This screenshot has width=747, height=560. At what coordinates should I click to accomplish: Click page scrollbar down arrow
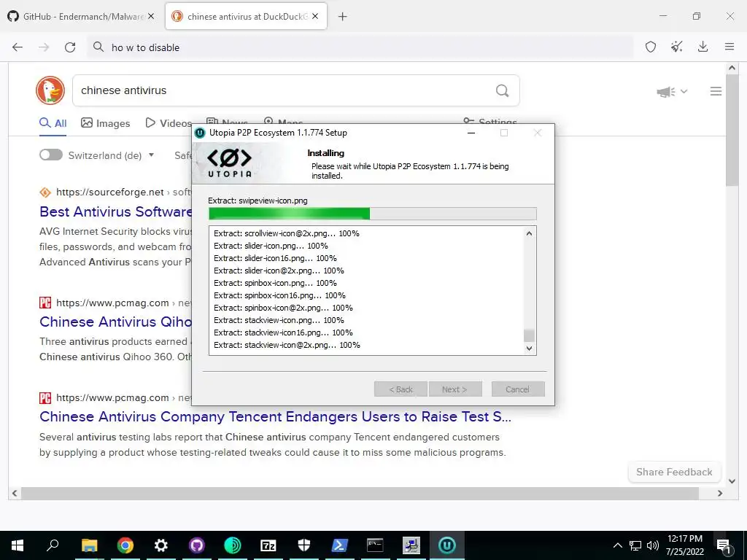732,481
